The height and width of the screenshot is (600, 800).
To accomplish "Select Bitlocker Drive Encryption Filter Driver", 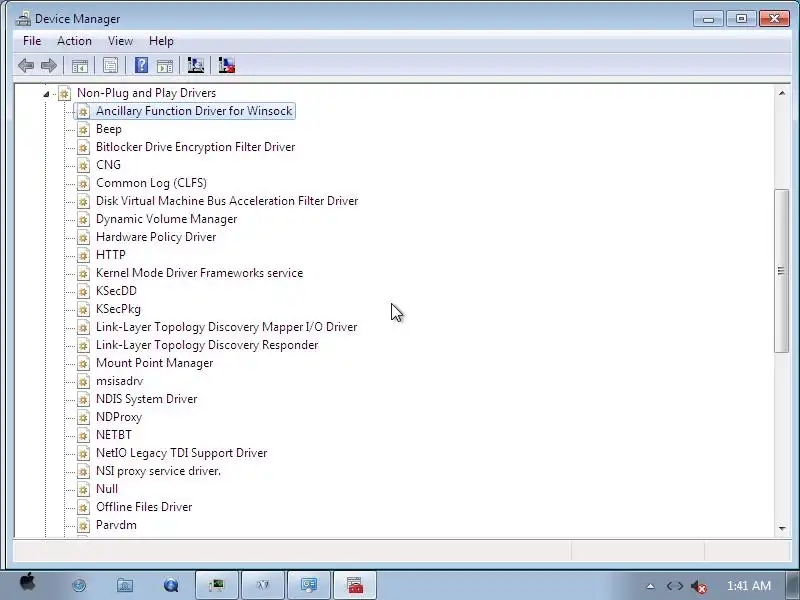I will pyautogui.click(x=195, y=147).
